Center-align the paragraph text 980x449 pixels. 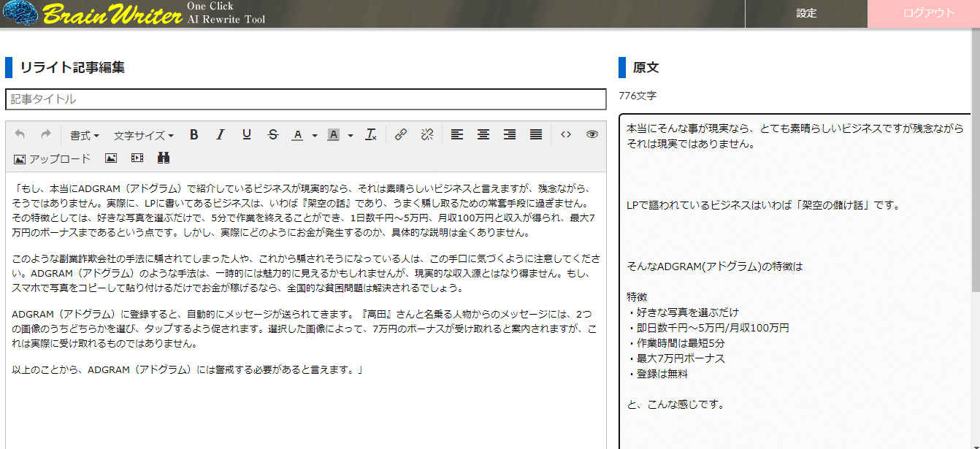point(483,135)
